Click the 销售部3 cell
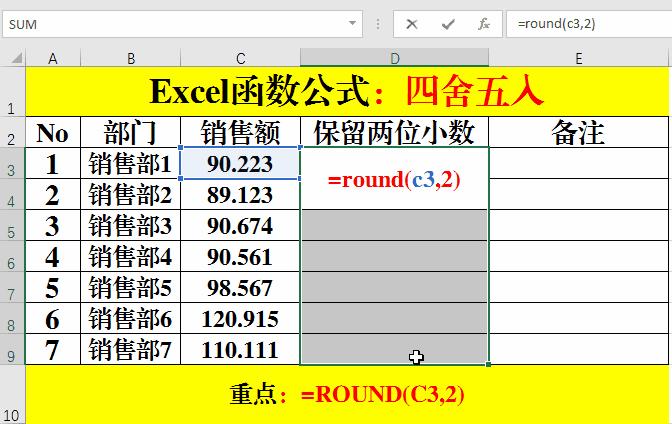The image size is (672, 424). click(x=131, y=225)
